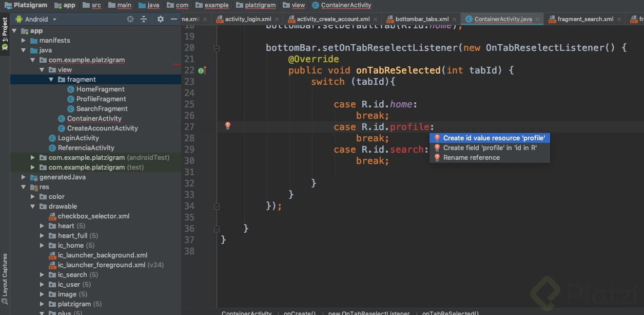Open the Android project view dropdown
The image size is (644, 315).
coord(36,19)
